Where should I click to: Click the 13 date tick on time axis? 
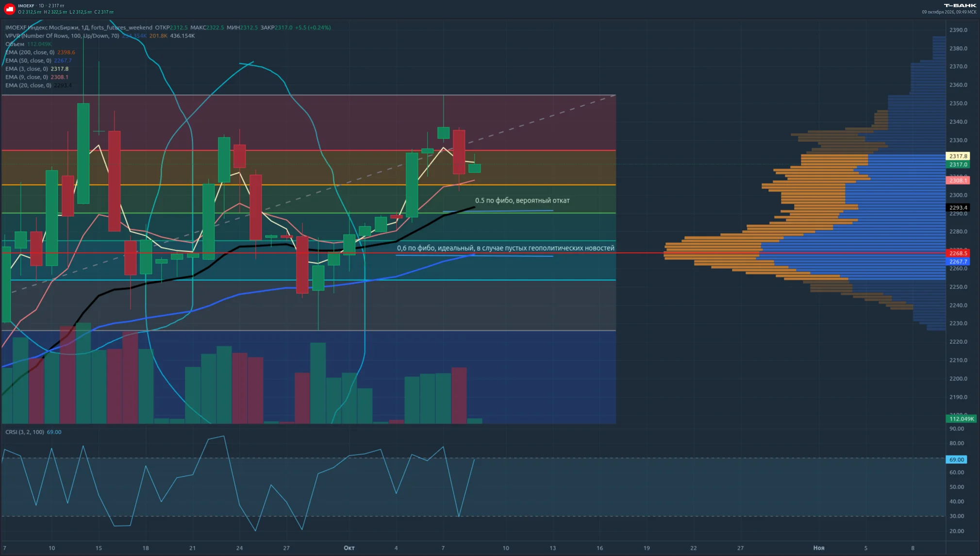[552, 548]
